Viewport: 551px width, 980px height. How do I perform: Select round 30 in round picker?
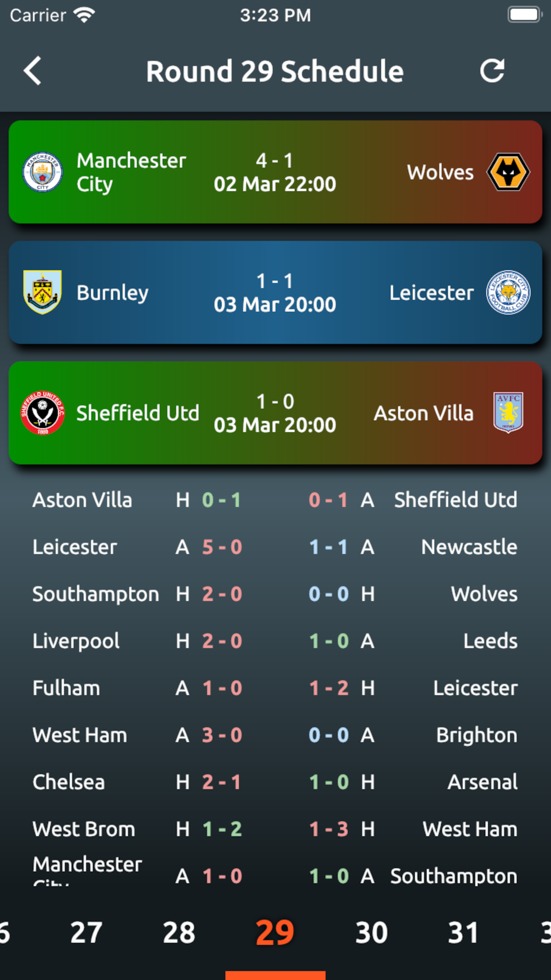coord(371,933)
